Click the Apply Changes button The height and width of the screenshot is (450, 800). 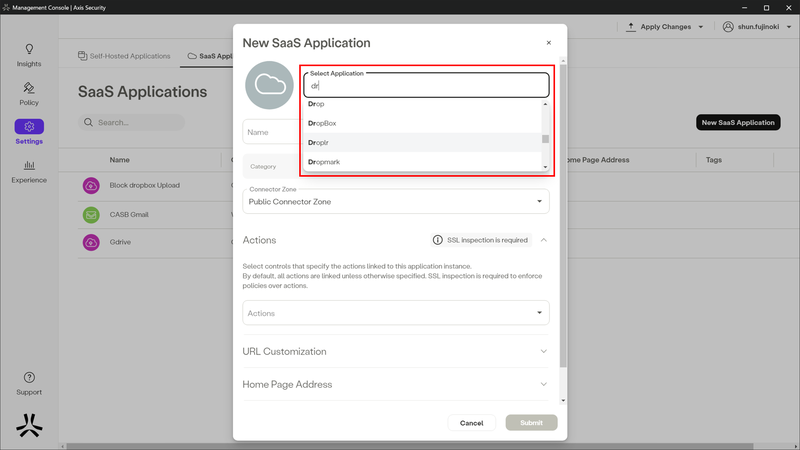point(665,27)
